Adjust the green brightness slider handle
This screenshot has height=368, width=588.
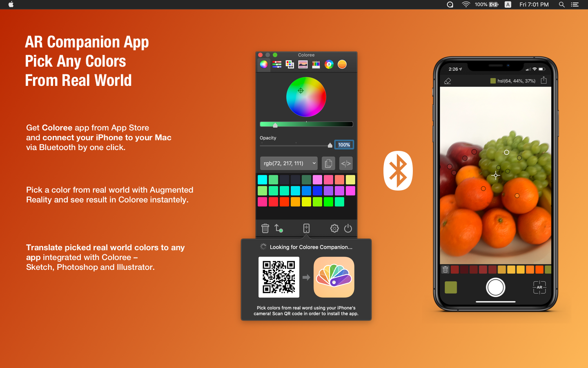coord(275,125)
